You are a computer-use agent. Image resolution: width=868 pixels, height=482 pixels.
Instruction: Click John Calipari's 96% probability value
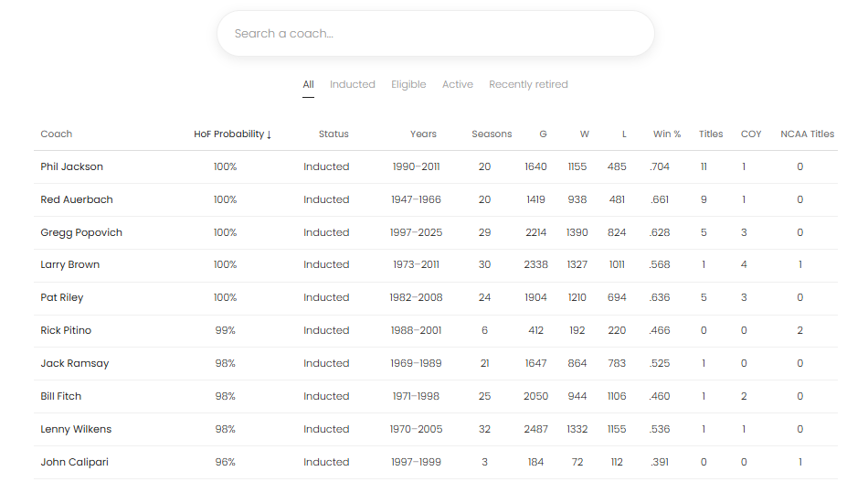tap(226, 462)
